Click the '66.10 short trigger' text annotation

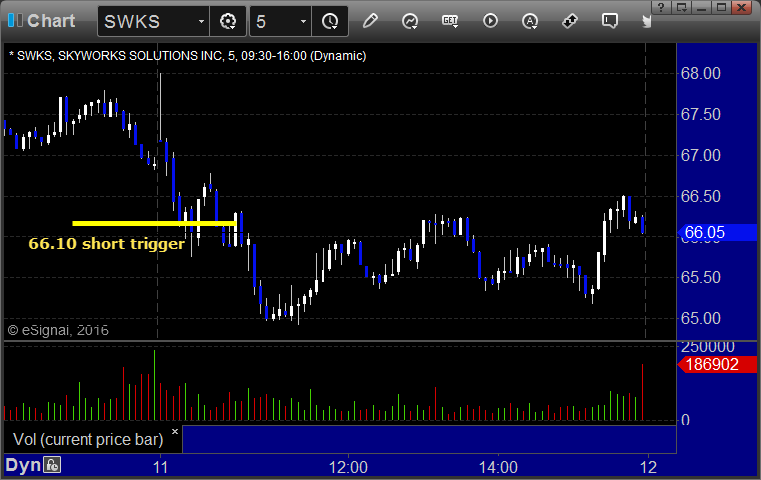coord(106,243)
